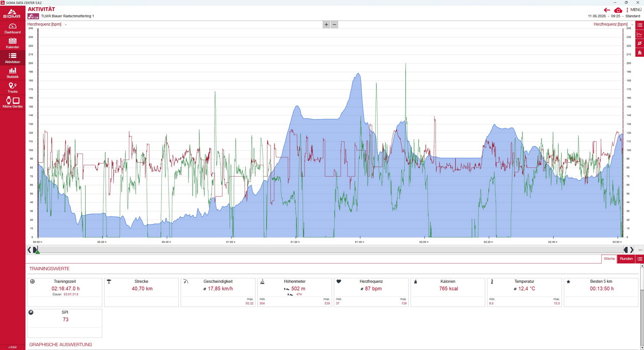Click the green start marker on timeline

click(37, 251)
